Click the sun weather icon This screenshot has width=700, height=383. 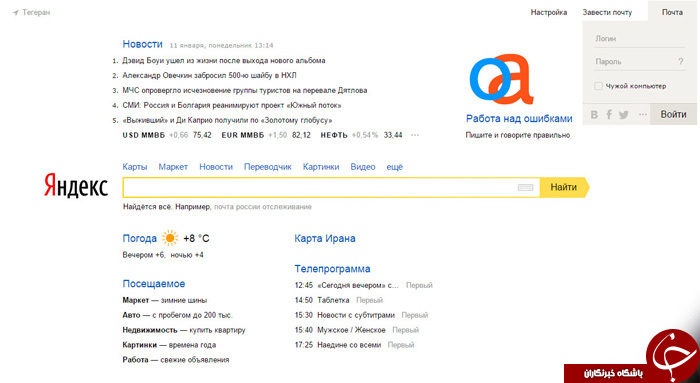point(170,238)
